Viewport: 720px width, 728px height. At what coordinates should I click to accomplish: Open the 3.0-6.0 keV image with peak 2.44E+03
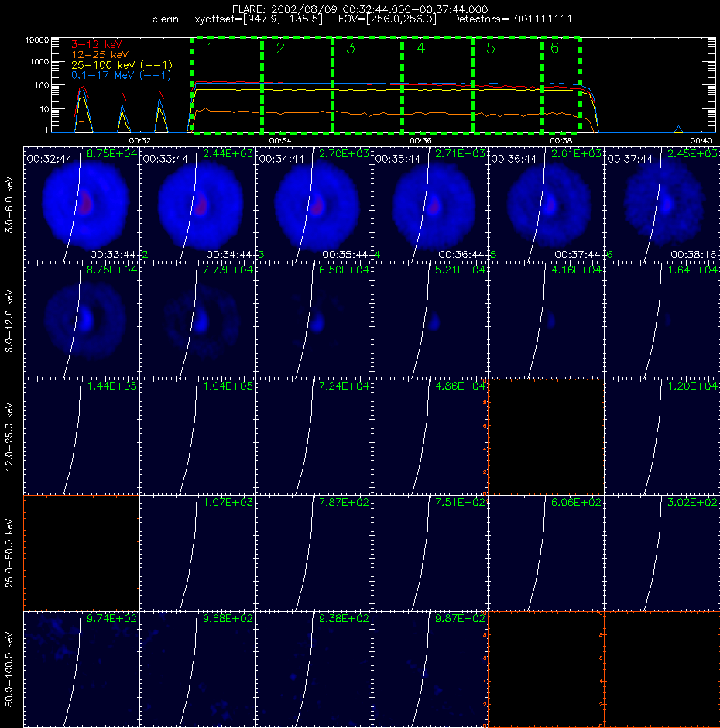click(x=197, y=204)
